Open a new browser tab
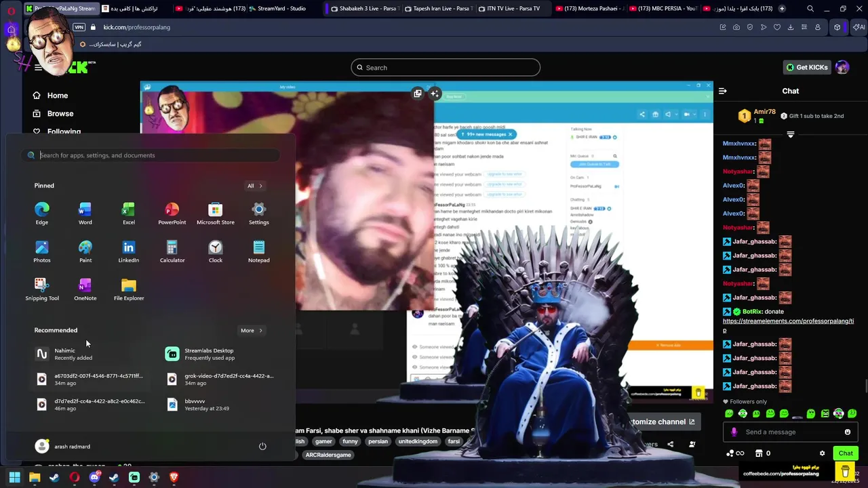868x488 pixels. pos(782,9)
